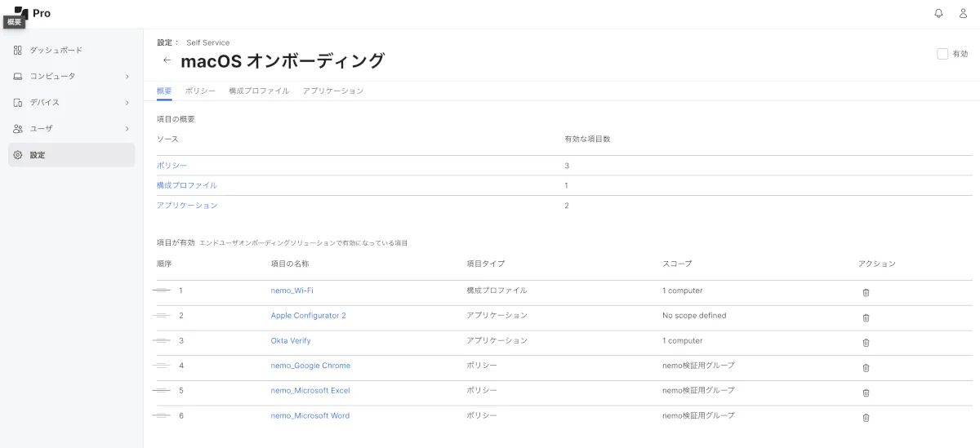Screen dimensions: 980x448
Task: Open the user account icon
Action: [x=963, y=13]
